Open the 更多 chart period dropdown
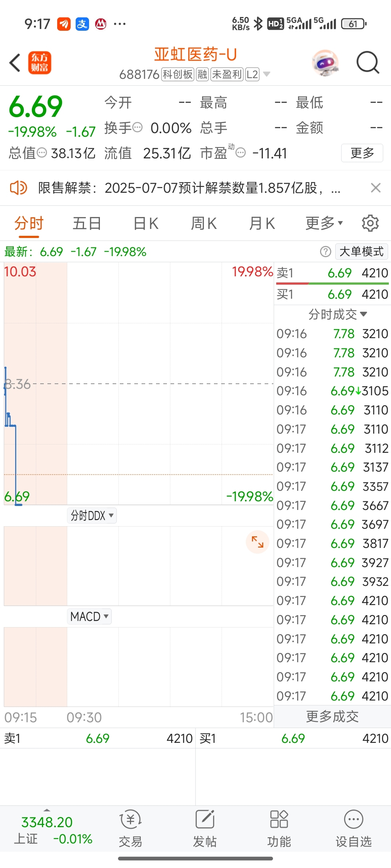This screenshot has height=868, width=391. pos(324,223)
